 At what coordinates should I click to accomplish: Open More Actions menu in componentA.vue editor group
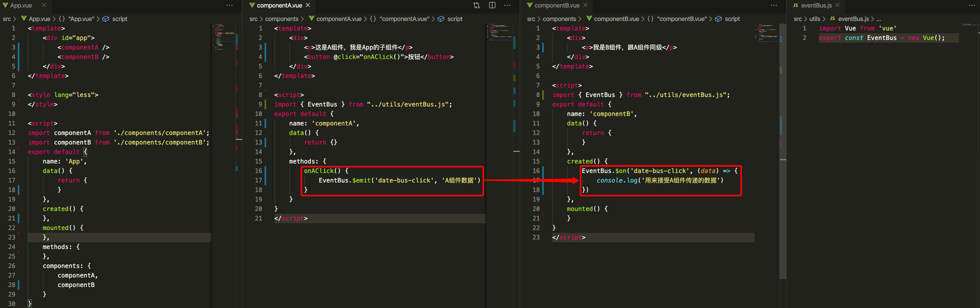507,5
